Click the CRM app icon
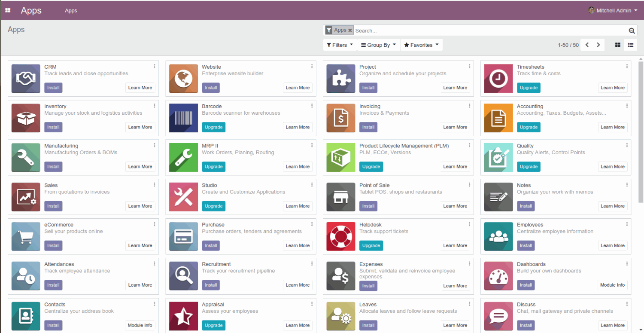Image resolution: width=644 pixels, height=333 pixels. (x=25, y=79)
